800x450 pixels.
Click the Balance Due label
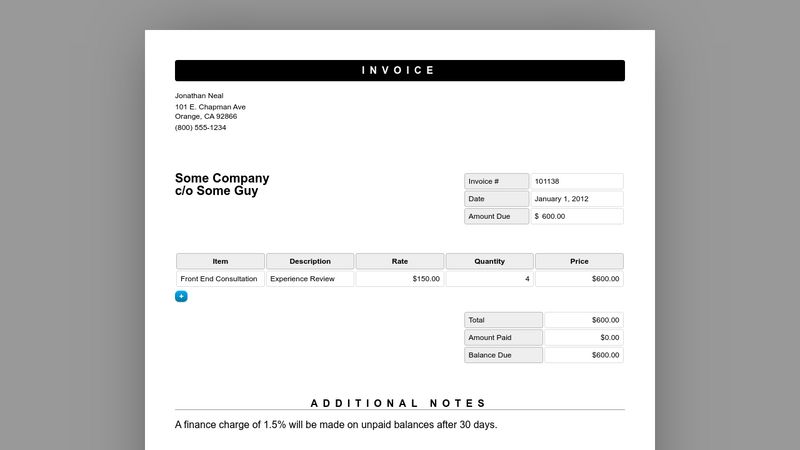point(503,355)
